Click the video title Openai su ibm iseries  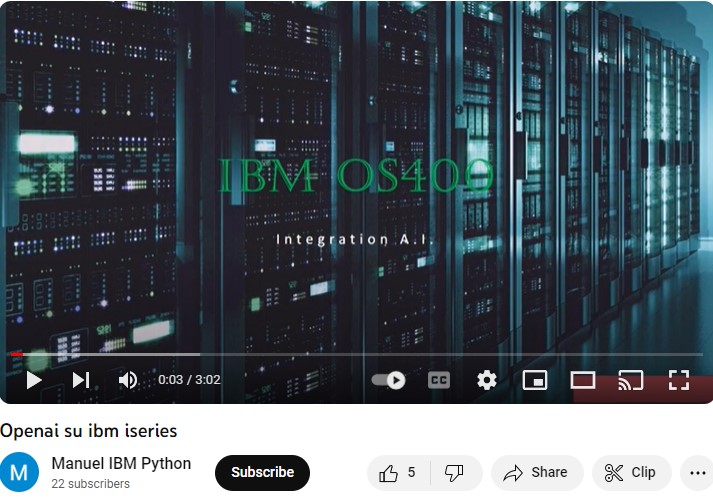coord(89,430)
